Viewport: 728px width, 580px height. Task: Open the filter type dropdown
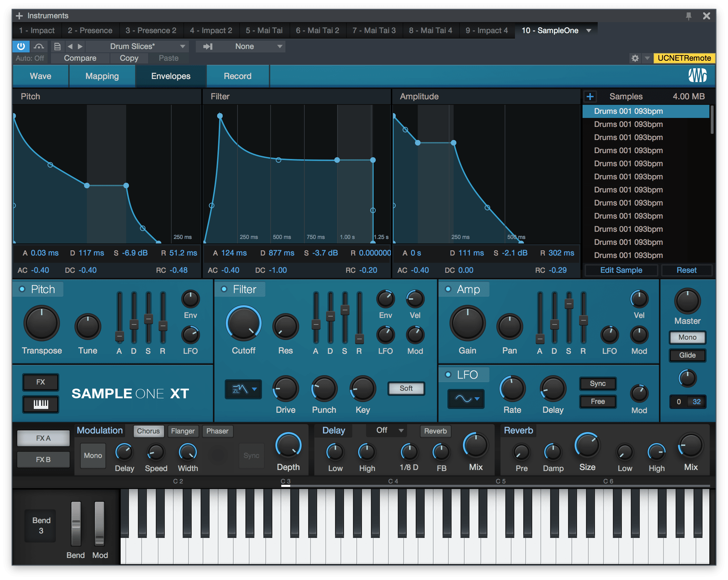click(243, 390)
